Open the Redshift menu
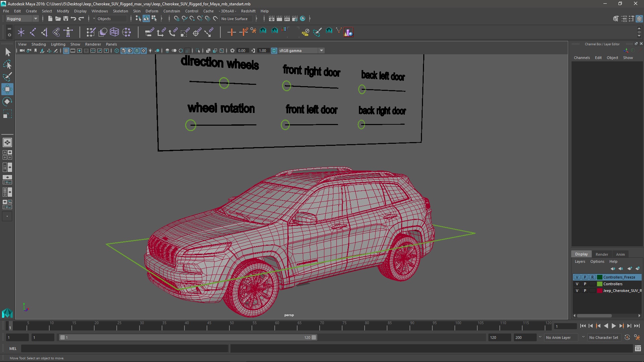 point(248,11)
